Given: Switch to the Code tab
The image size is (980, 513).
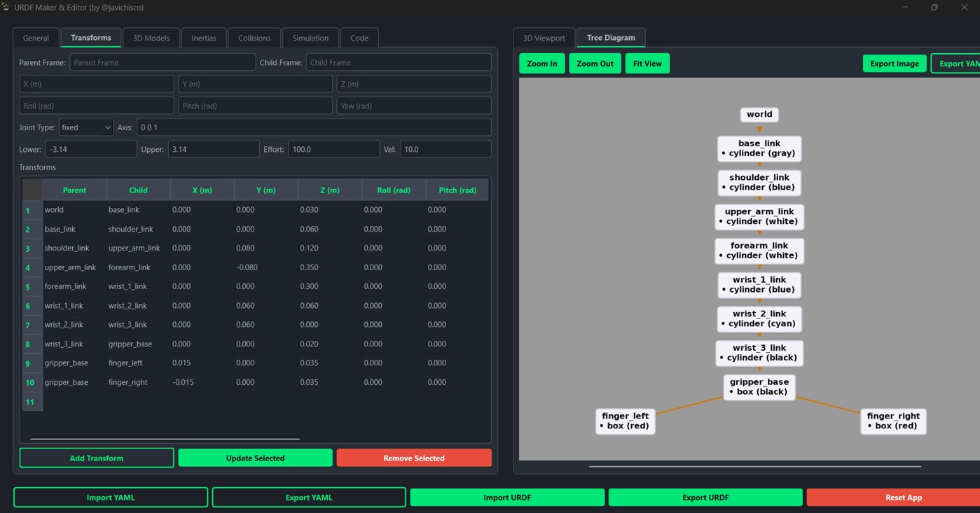Looking at the screenshot, I should pyautogui.click(x=359, y=38).
